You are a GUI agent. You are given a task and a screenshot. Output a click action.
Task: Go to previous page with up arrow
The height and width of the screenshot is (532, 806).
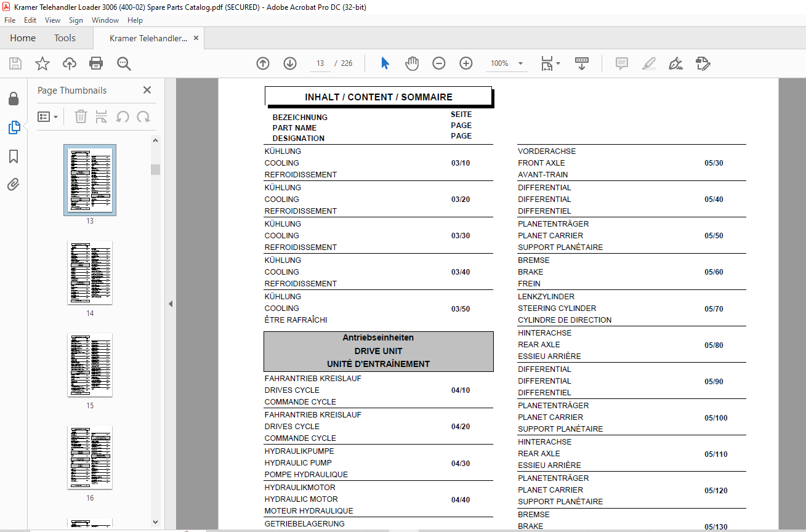pos(263,63)
